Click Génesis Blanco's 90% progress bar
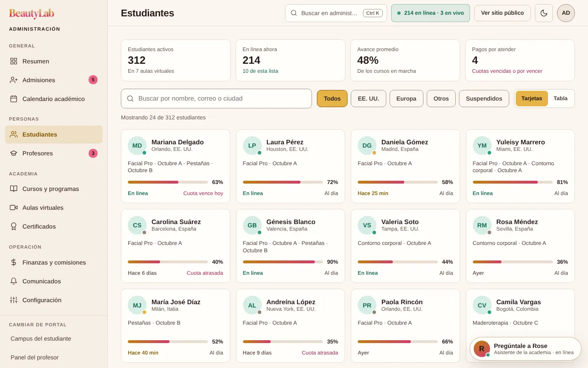The width and height of the screenshot is (588, 368). [x=282, y=262]
